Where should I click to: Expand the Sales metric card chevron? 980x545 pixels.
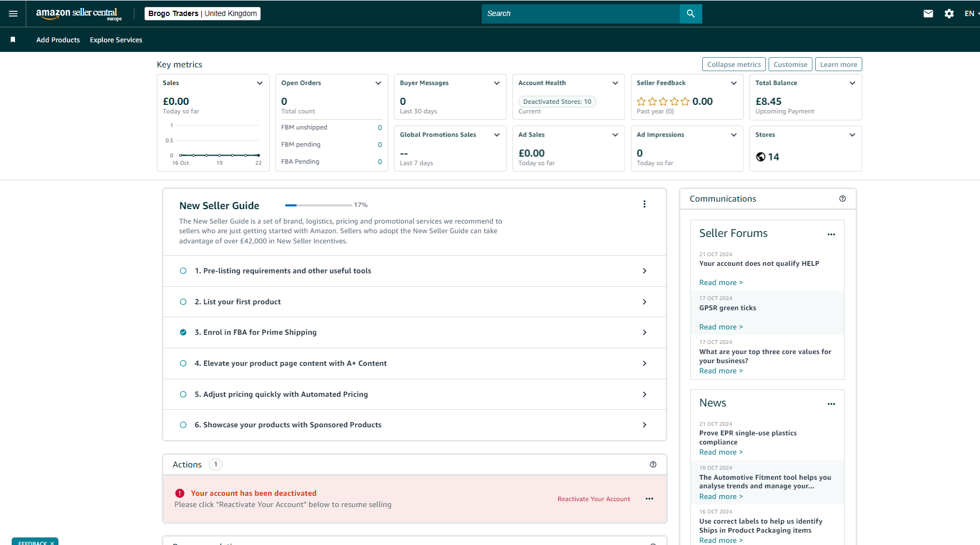260,83
